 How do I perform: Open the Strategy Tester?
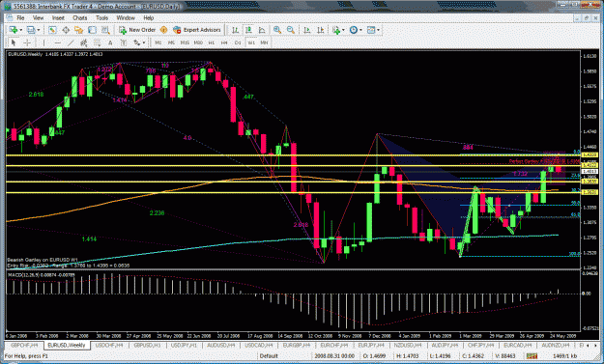pyautogui.click(x=105, y=30)
